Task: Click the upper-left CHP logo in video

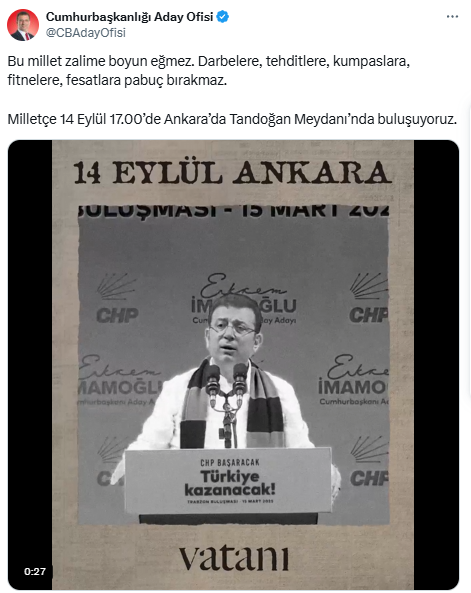Action: click(x=117, y=299)
